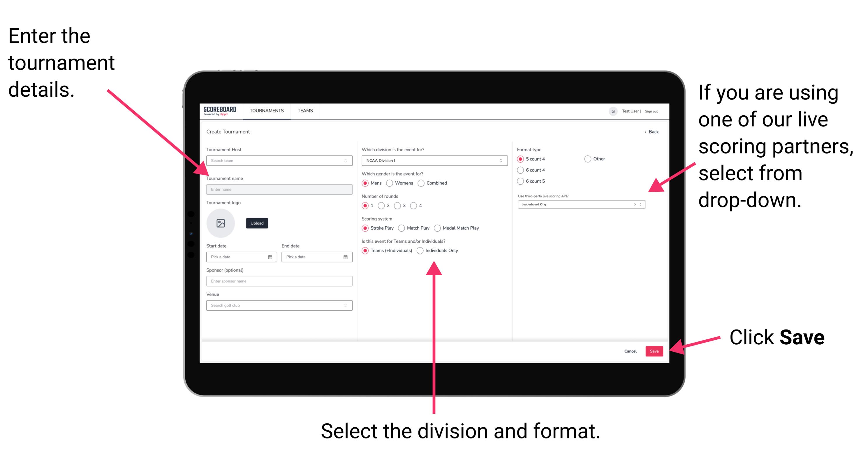The height and width of the screenshot is (467, 868).
Task: Click the Tournament name input field
Action: pos(278,189)
